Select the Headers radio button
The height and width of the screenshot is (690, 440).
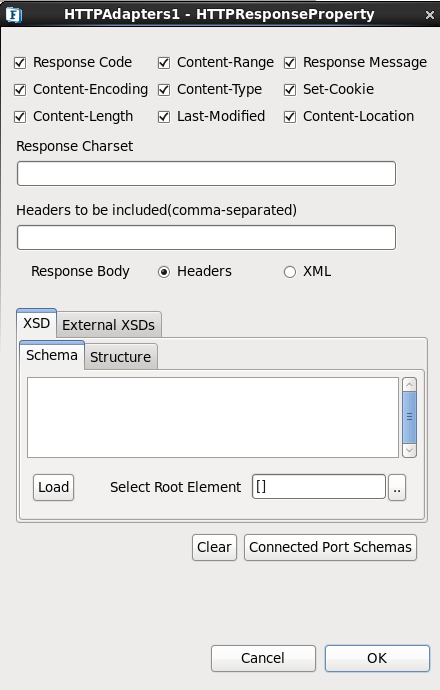pos(164,272)
